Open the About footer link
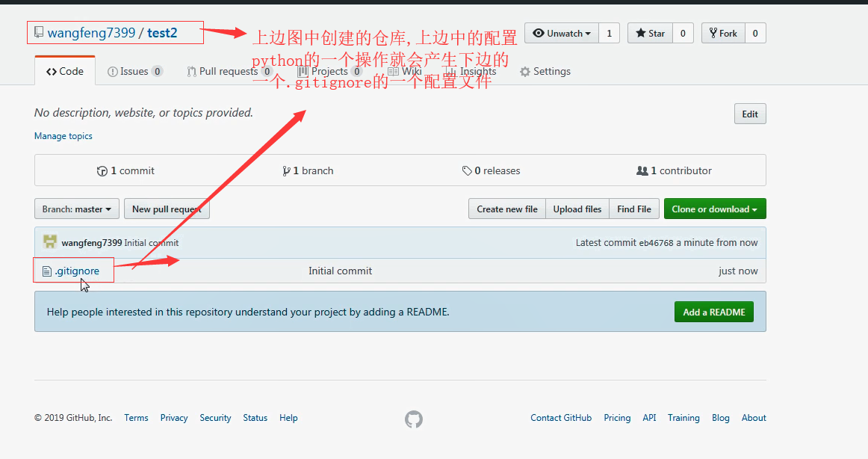Image resolution: width=868 pixels, height=459 pixels. coord(754,417)
